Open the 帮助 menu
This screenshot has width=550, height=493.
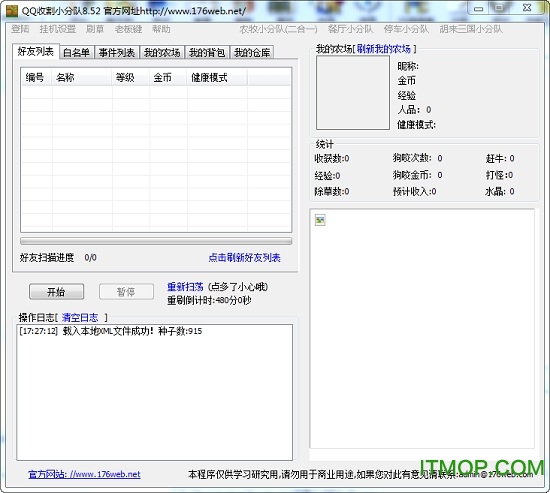pyautogui.click(x=161, y=29)
